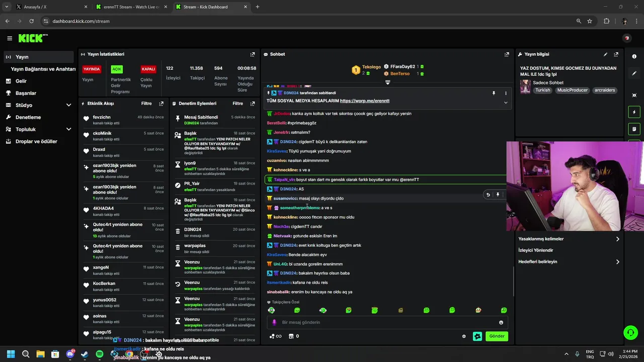The image size is (644, 362).
Task: Click the pin icon on pinned message
Action: [494, 93]
